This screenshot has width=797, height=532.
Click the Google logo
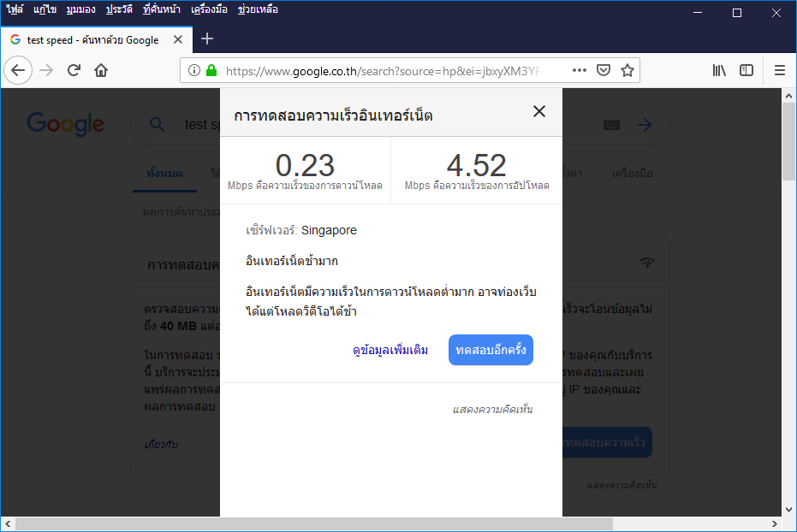tap(66, 124)
